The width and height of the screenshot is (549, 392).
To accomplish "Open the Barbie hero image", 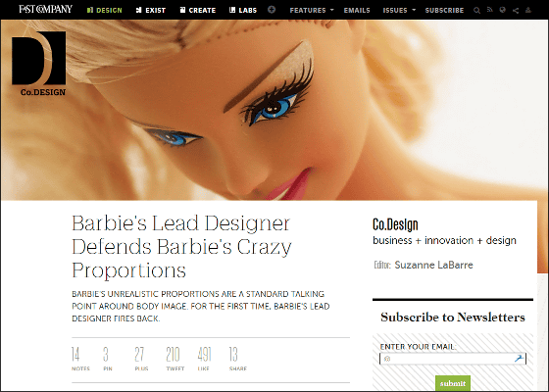I will pyautogui.click(x=274, y=110).
